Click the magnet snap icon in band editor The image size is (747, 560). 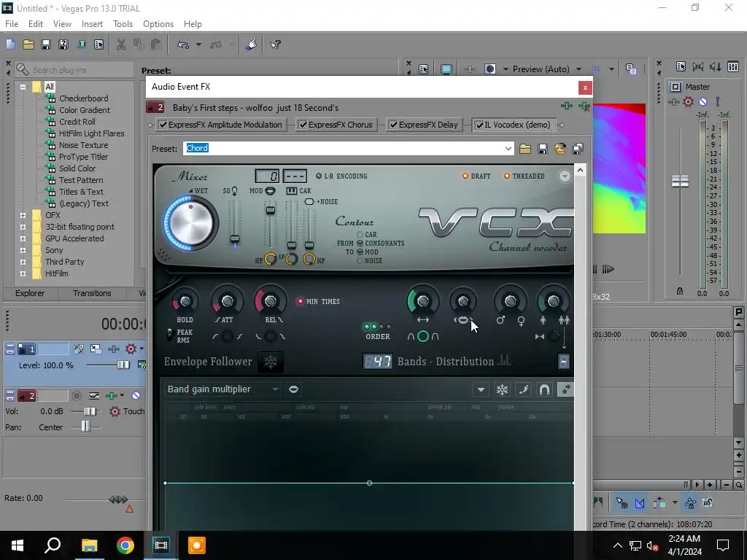pyautogui.click(x=544, y=389)
